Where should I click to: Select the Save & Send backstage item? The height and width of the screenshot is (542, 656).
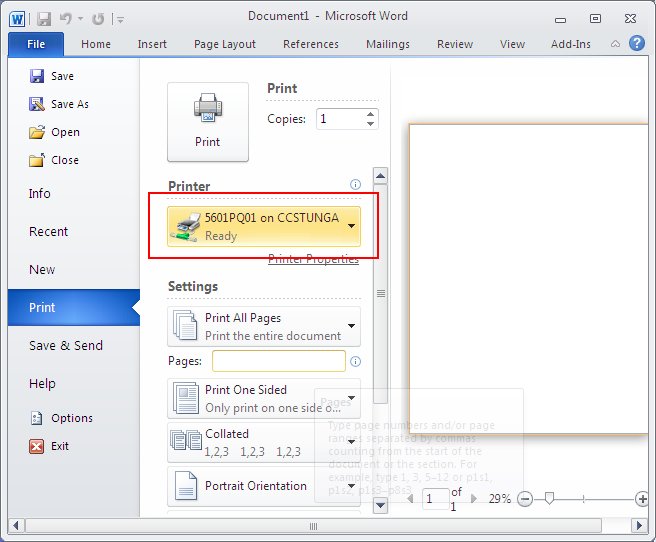click(x=66, y=345)
